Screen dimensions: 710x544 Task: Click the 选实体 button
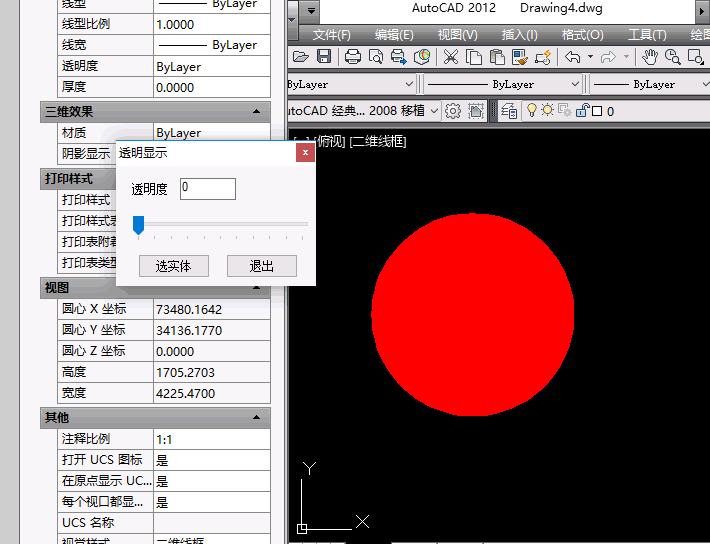174,266
